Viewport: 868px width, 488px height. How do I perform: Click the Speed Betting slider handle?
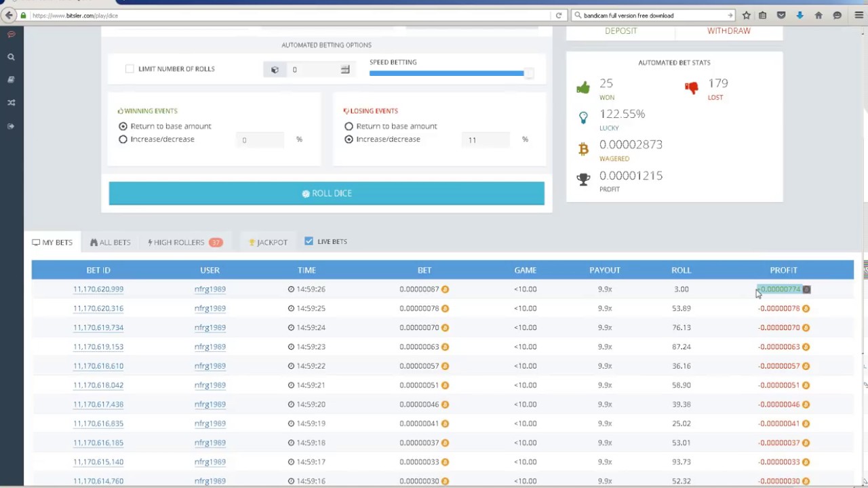point(528,73)
